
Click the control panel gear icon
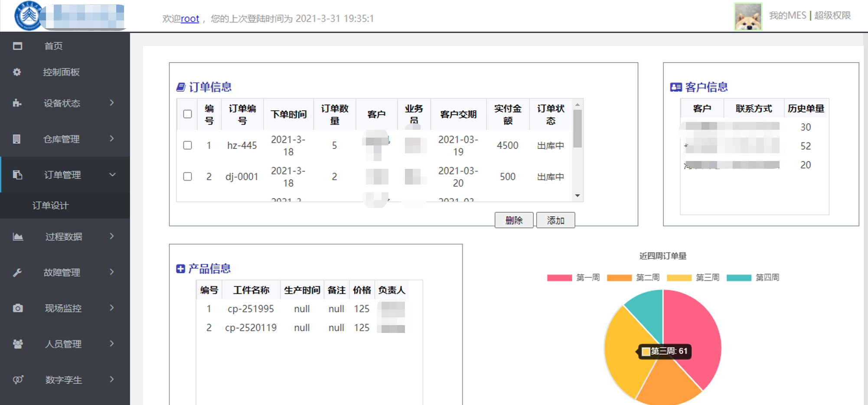[17, 72]
